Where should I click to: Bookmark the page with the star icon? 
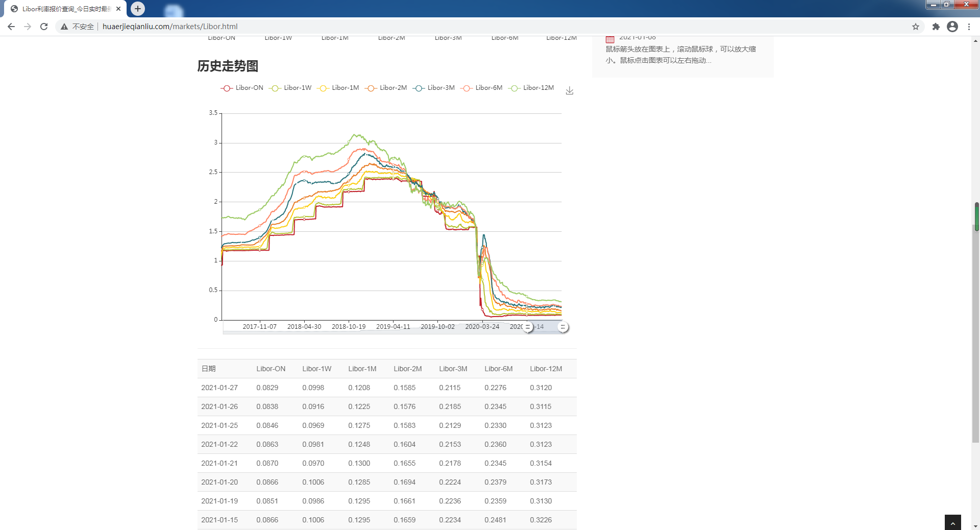pos(915,27)
